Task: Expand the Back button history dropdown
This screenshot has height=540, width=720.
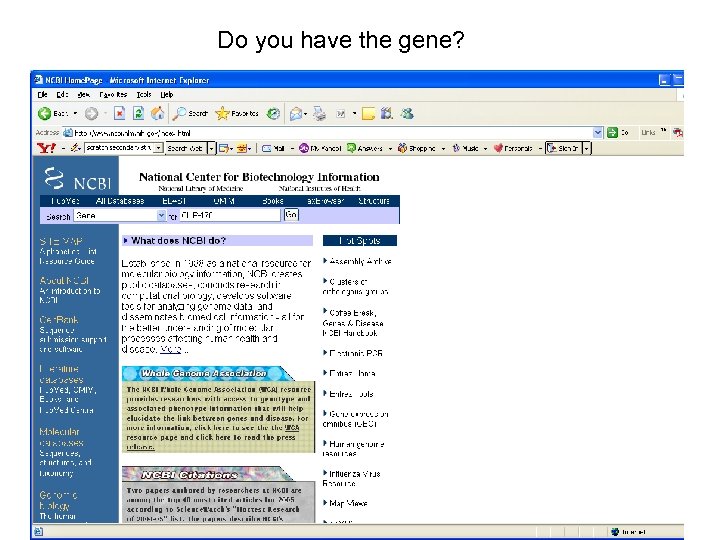Action: coord(75,113)
